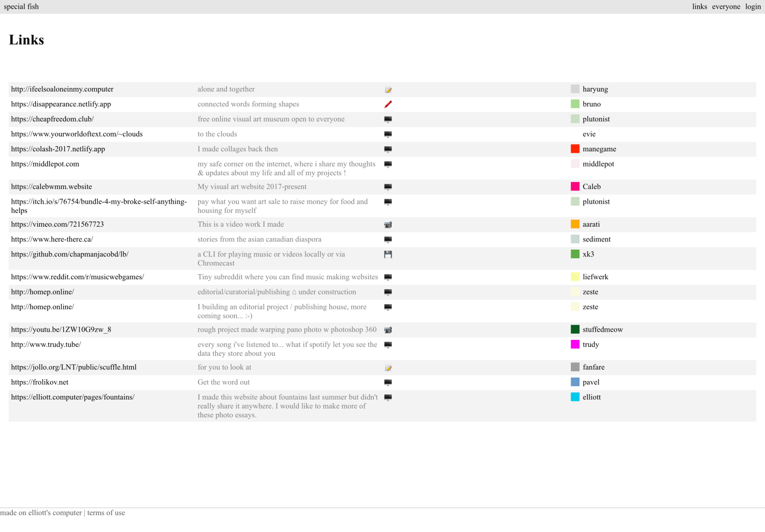765x532 pixels.
Task: Open terms of use in footer
Action: click(106, 513)
